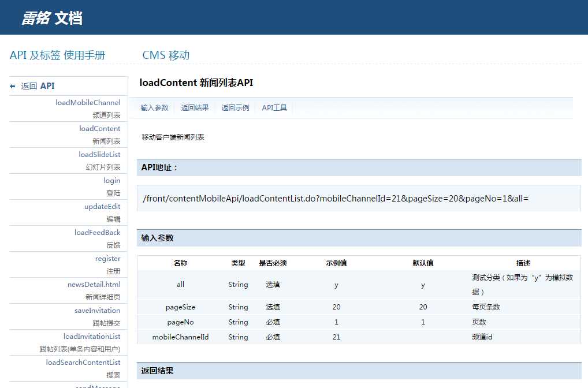Image resolution: width=588 pixels, height=388 pixels.
Task: Click the 类型 column header
Action: 238,263
